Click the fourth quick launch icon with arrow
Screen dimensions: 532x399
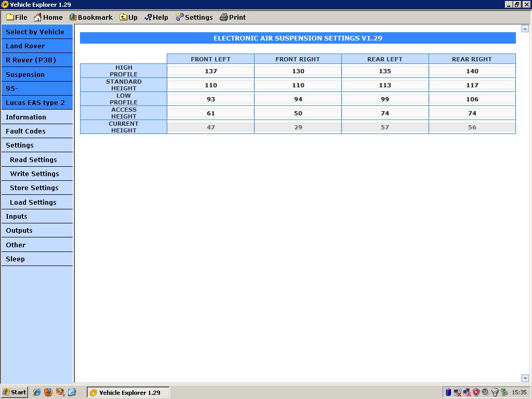(72, 392)
